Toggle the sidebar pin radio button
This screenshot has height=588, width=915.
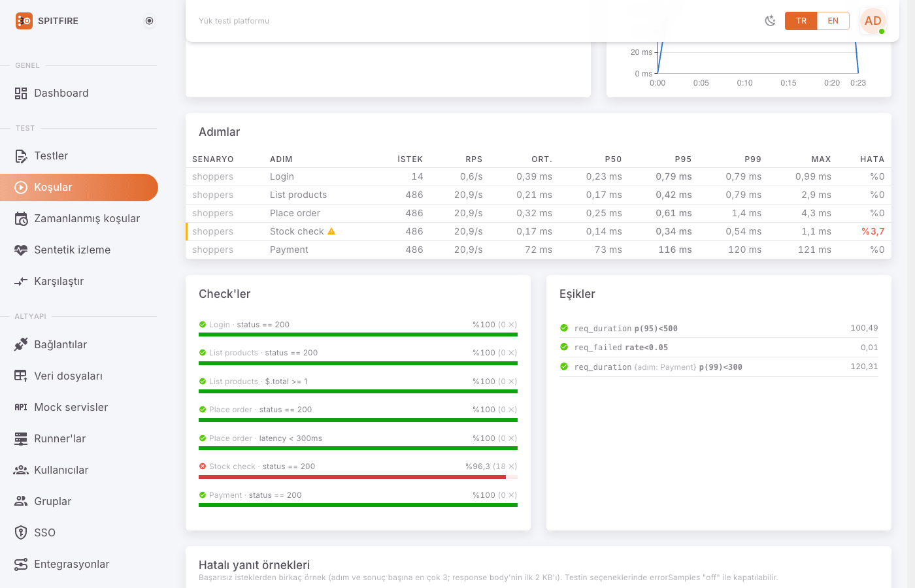[x=150, y=21]
